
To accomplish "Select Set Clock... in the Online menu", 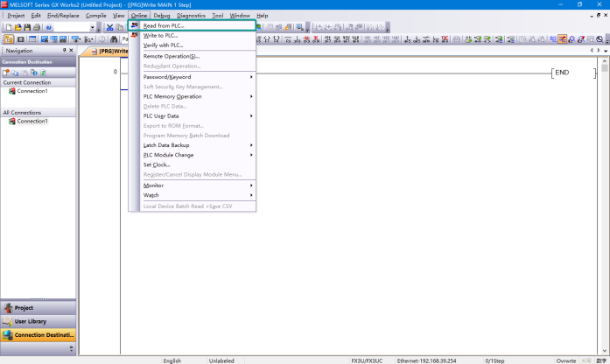I will (x=192, y=164).
